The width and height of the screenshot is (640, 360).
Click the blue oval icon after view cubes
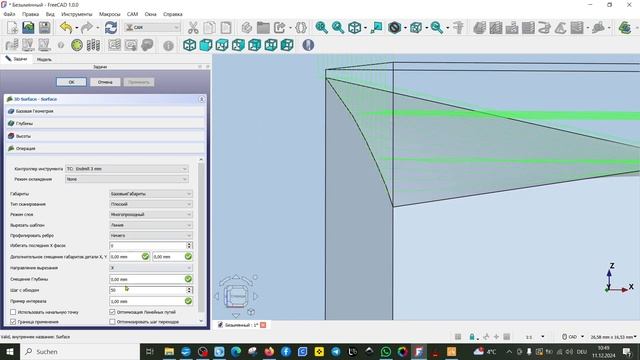coord(308,45)
